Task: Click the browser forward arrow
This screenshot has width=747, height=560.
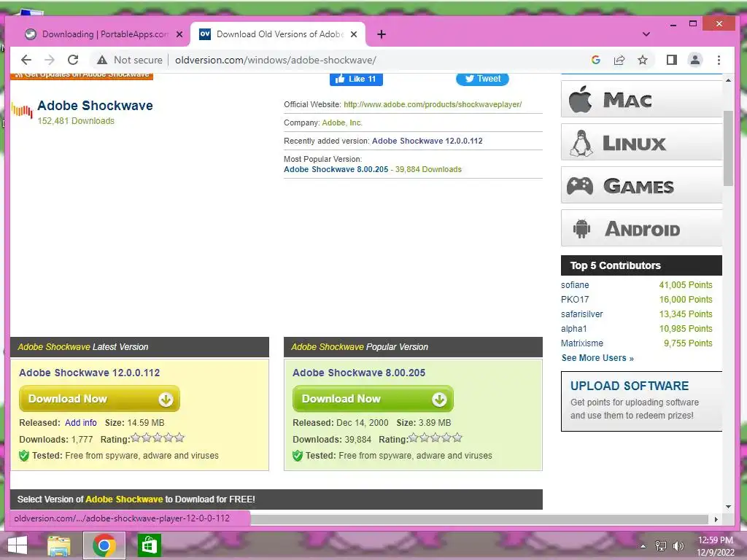Action: pyautogui.click(x=49, y=60)
